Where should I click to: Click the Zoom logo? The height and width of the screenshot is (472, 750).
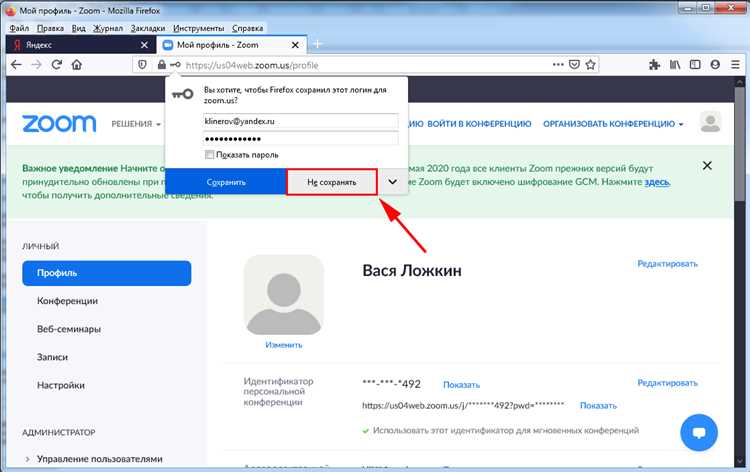click(x=59, y=123)
